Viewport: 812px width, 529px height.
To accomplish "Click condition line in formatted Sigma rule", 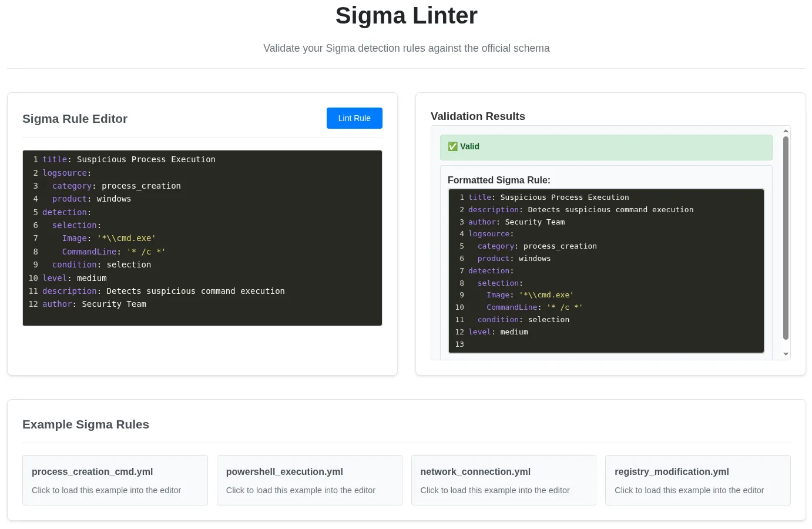I will click(523, 320).
